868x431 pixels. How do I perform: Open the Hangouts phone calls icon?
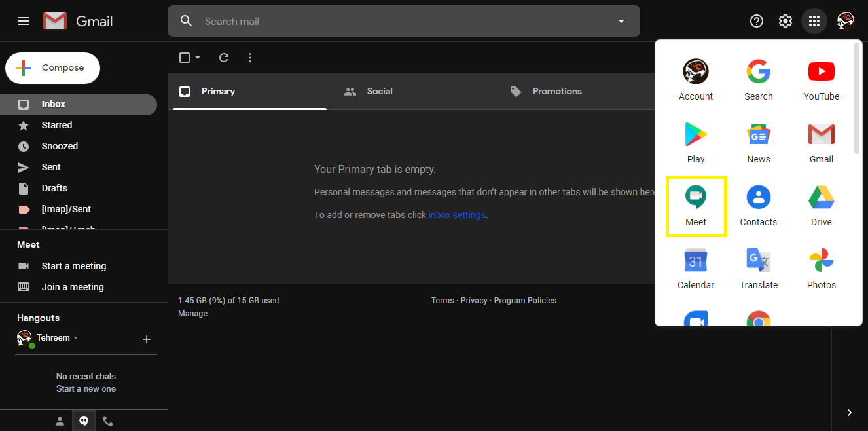[x=108, y=421]
